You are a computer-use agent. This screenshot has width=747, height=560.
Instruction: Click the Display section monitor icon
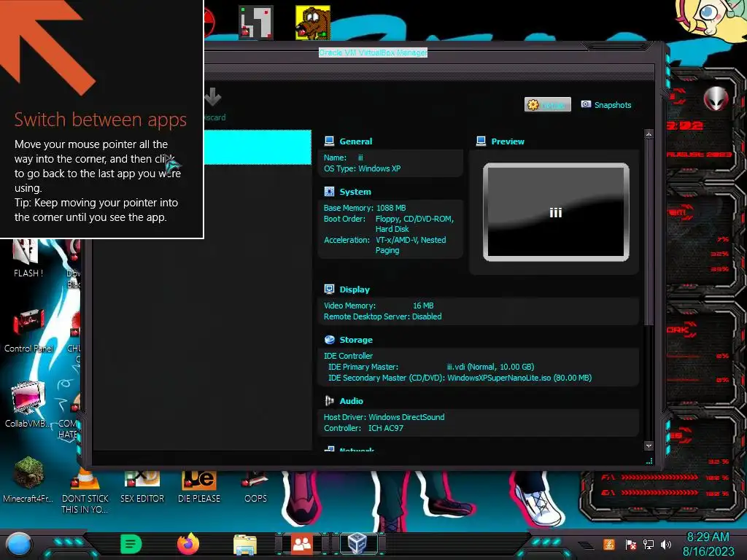click(329, 289)
